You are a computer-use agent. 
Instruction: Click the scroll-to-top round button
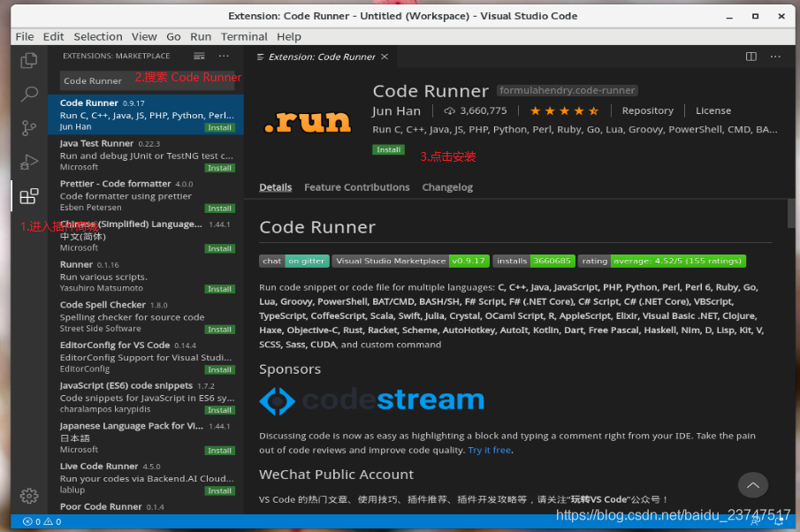752,485
